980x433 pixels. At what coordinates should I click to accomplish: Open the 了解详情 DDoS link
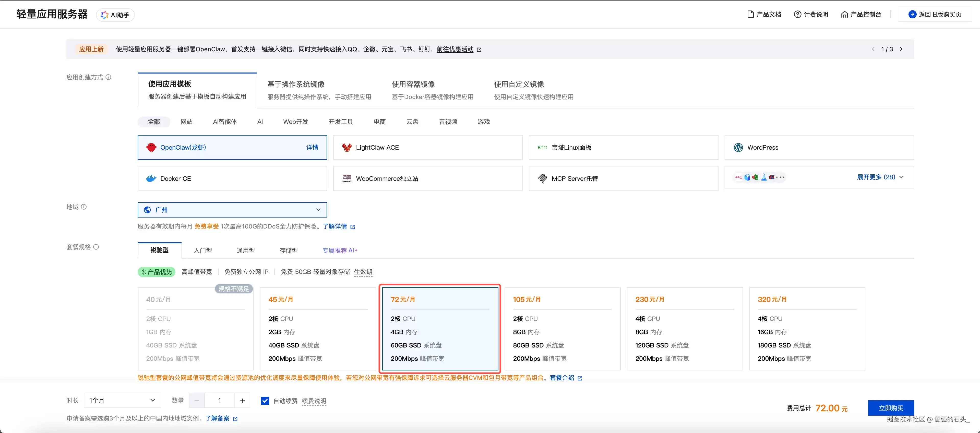pos(335,227)
